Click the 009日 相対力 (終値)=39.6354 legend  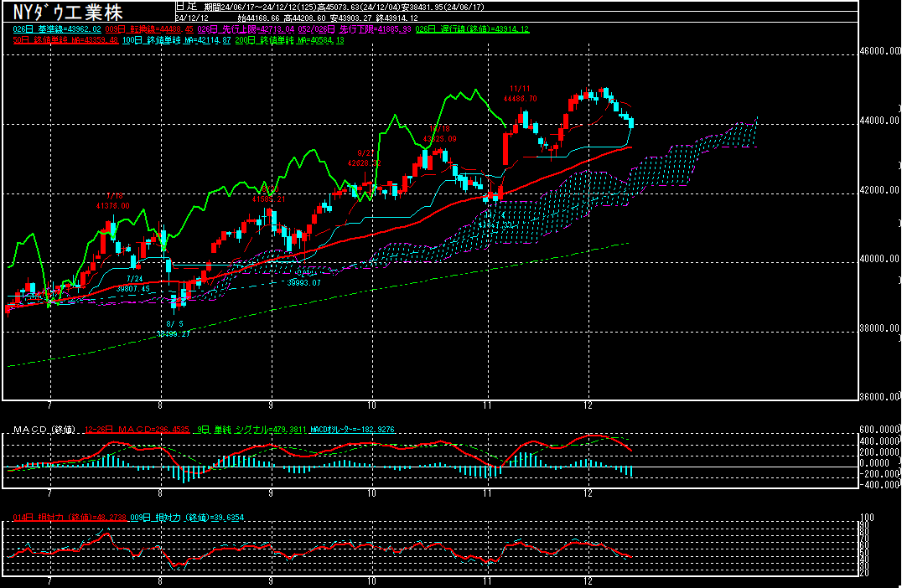click(x=187, y=518)
